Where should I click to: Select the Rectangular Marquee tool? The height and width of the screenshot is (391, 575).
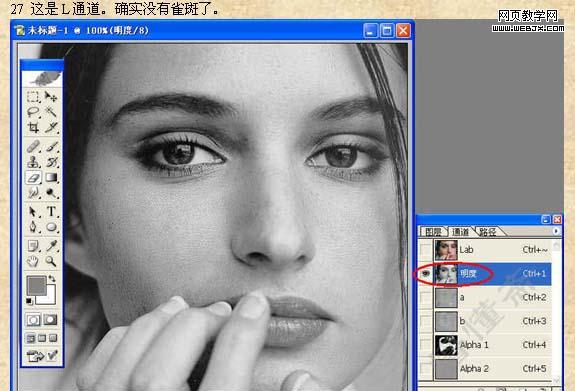(x=33, y=97)
